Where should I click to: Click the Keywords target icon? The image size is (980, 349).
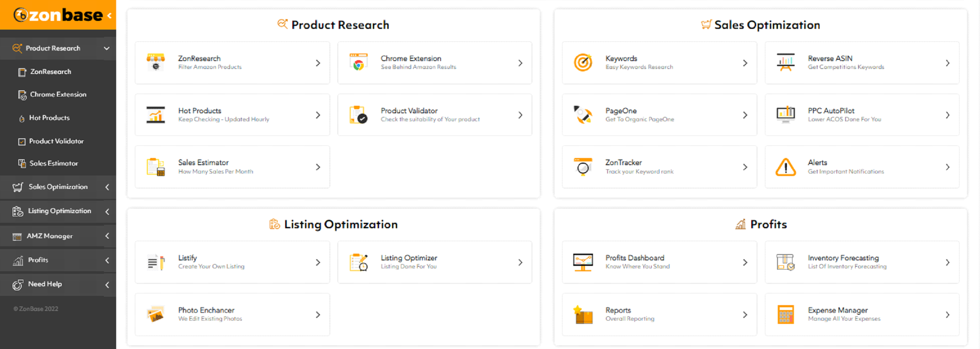click(x=583, y=63)
